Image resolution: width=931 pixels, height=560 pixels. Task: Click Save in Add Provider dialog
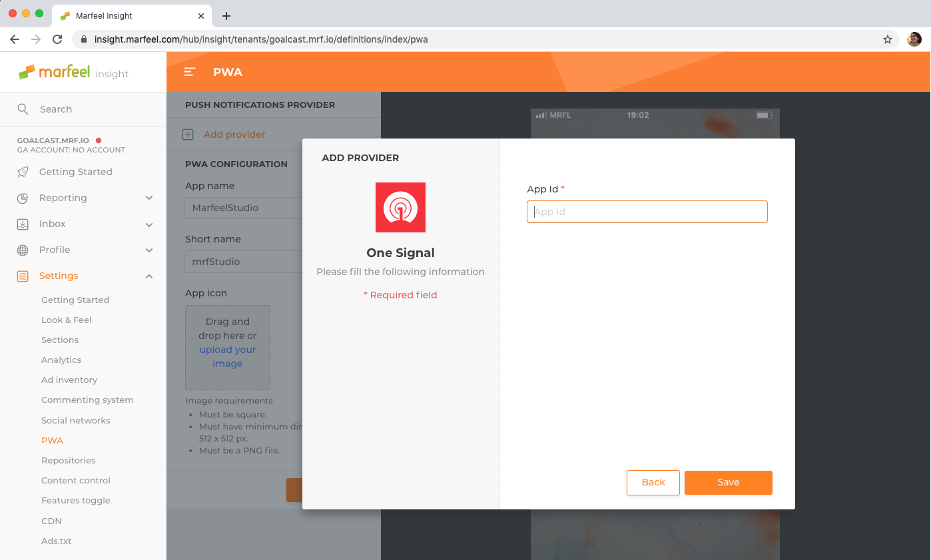pyautogui.click(x=729, y=483)
